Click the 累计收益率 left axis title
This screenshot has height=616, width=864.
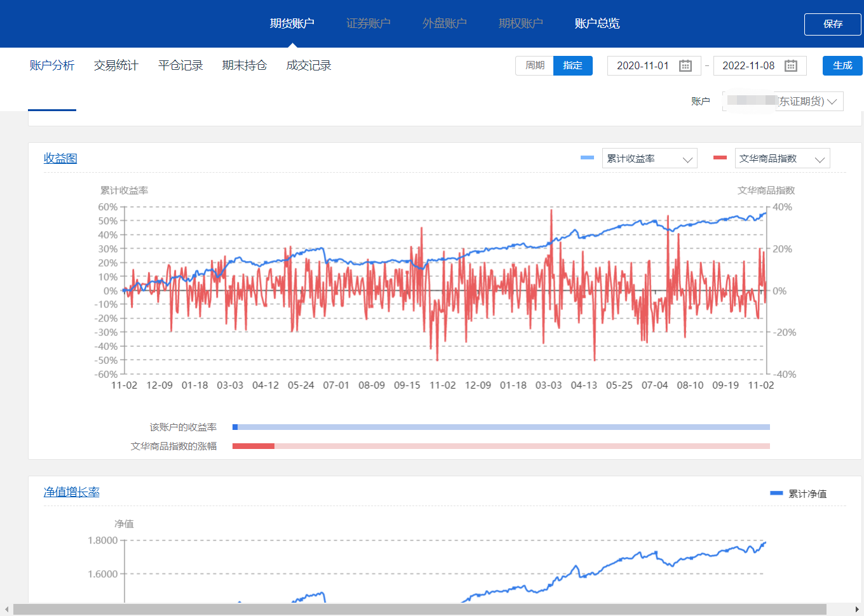(124, 191)
